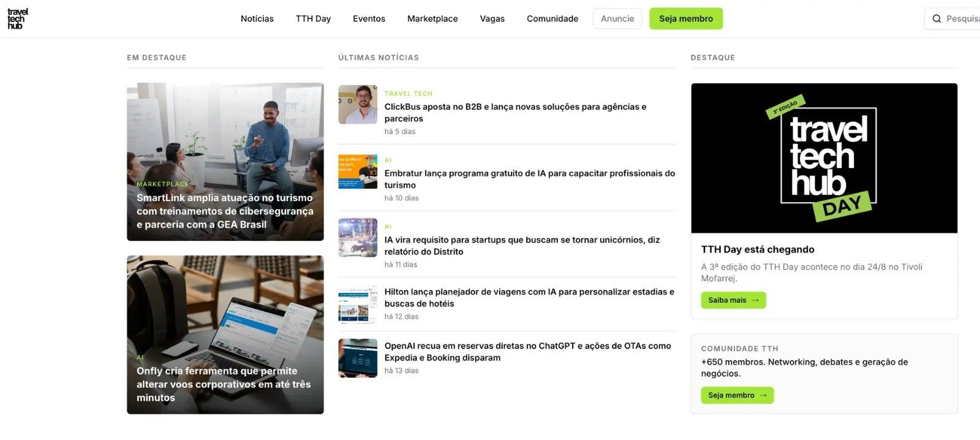
Task: Click the EM DESTAQUE section heading
Action: (157, 58)
